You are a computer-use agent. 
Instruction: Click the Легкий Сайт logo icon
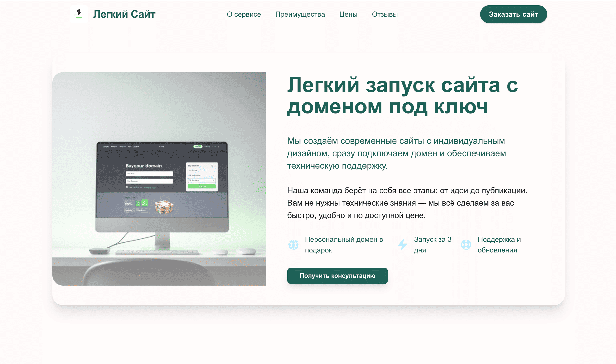point(79,14)
